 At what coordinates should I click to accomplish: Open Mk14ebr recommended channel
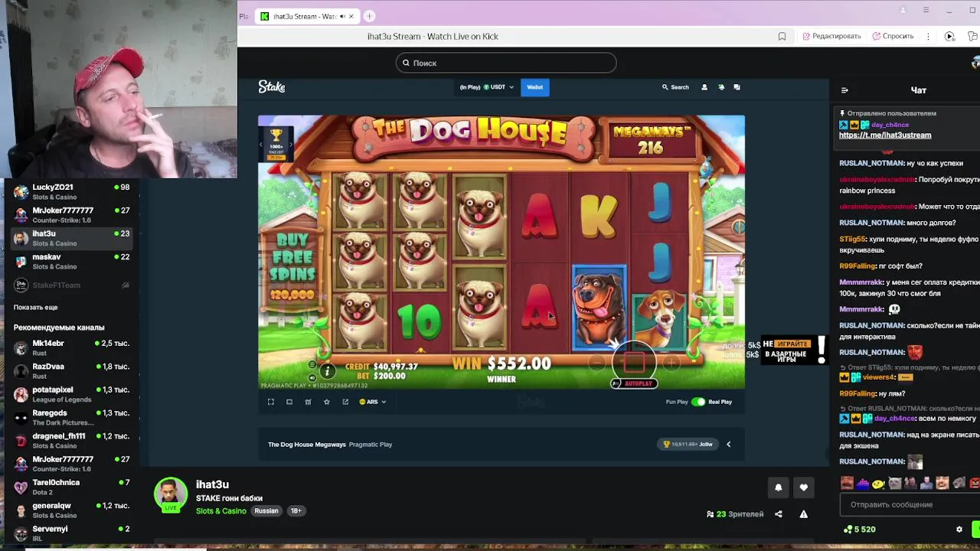pyautogui.click(x=70, y=347)
